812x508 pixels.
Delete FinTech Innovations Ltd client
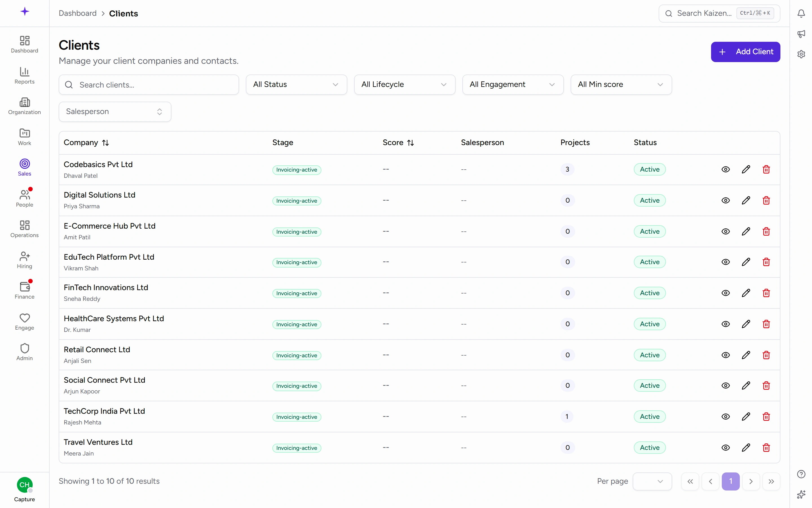[x=766, y=293]
